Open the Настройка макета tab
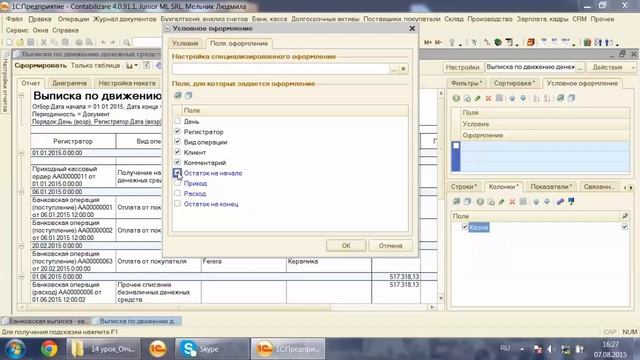 tap(127, 83)
